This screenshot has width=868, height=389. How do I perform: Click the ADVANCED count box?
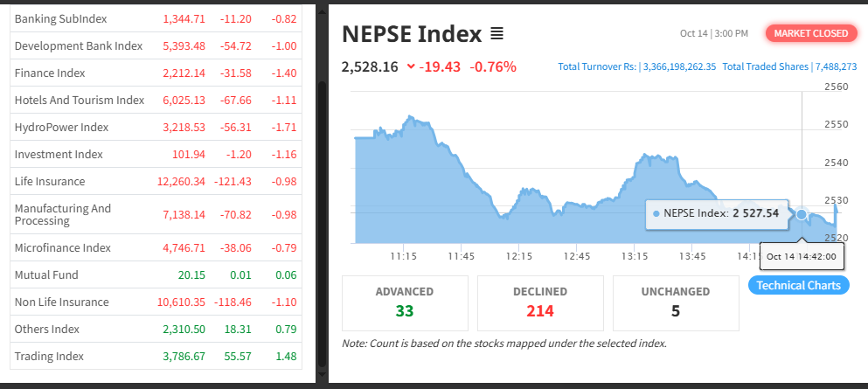pos(404,302)
